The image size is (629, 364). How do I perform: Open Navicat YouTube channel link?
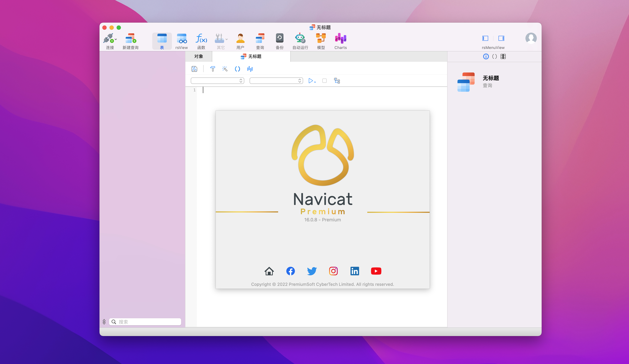pyautogui.click(x=376, y=271)
